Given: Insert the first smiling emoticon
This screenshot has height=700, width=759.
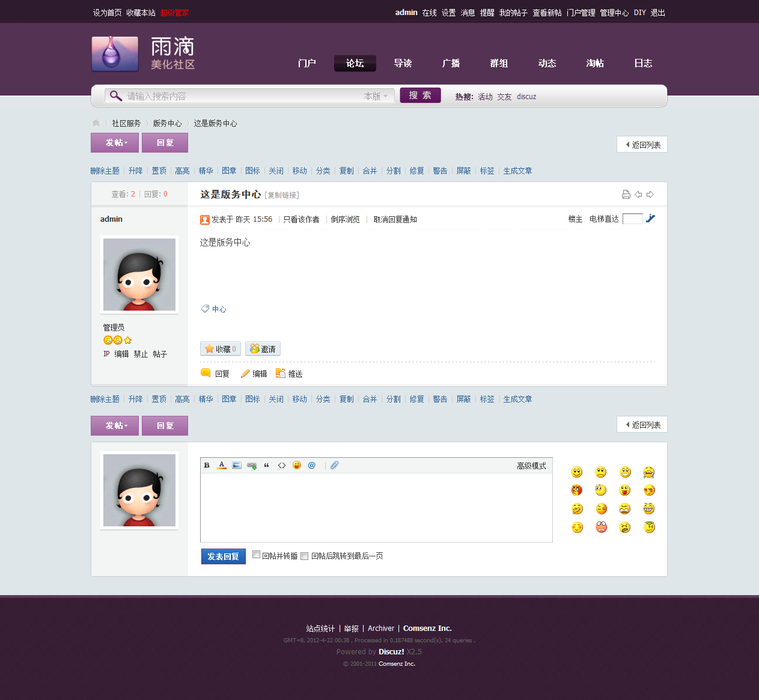Looking at the screenshot, I should pyautogui.click(x=577, y=472).
